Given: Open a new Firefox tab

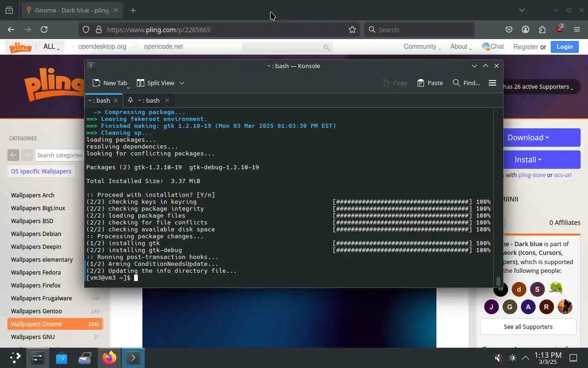Looking at the screenshot, I should 133,10.
